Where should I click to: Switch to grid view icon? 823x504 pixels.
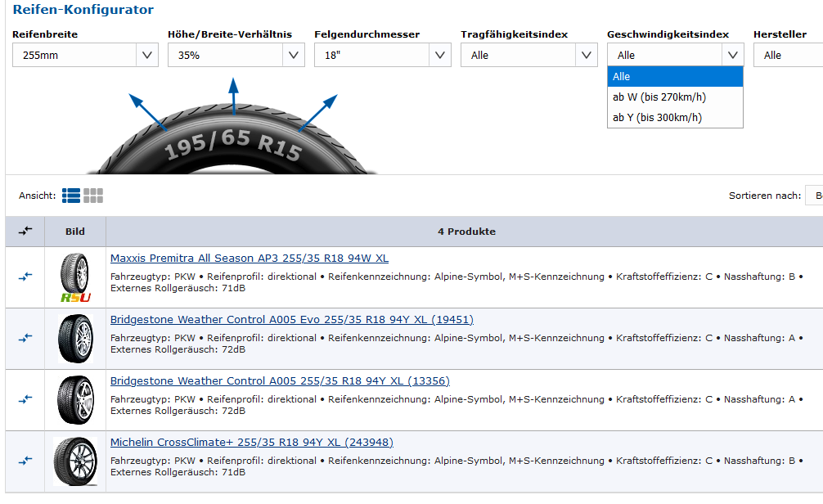coord(93,196)
